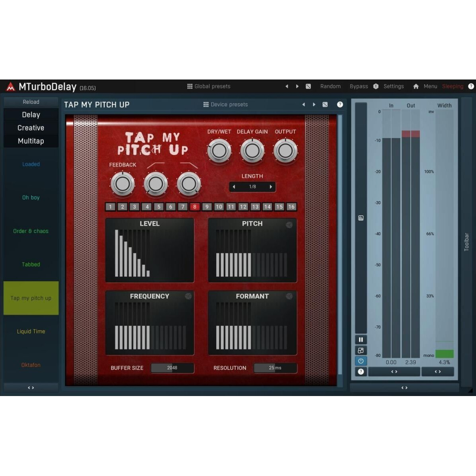Go to previous global preset

click(287, 86)
